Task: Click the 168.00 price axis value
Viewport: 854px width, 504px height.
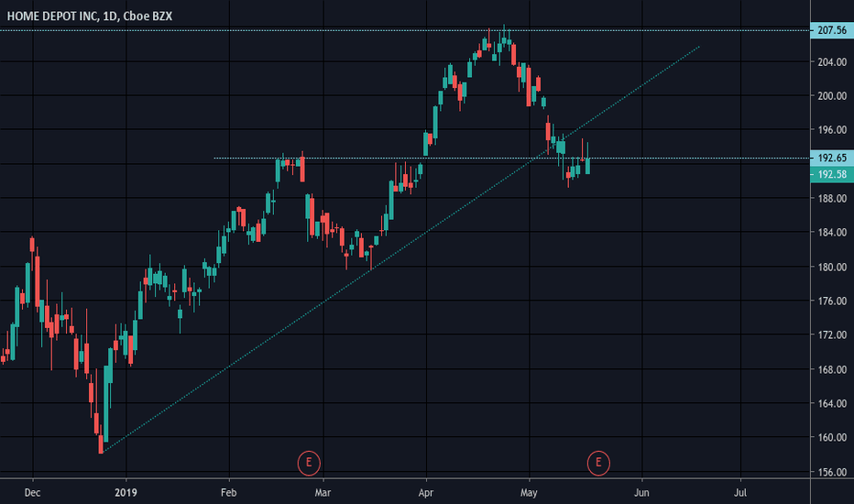Action: [832, 369]
